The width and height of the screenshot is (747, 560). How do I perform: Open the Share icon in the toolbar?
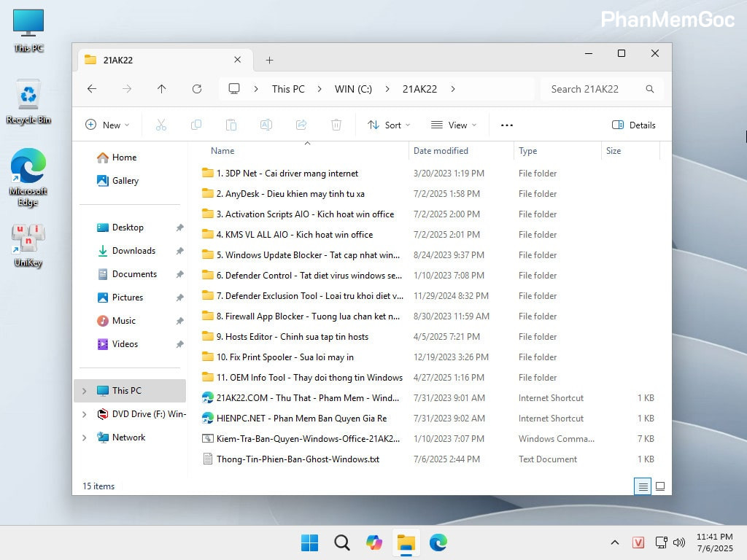(301, 125)
